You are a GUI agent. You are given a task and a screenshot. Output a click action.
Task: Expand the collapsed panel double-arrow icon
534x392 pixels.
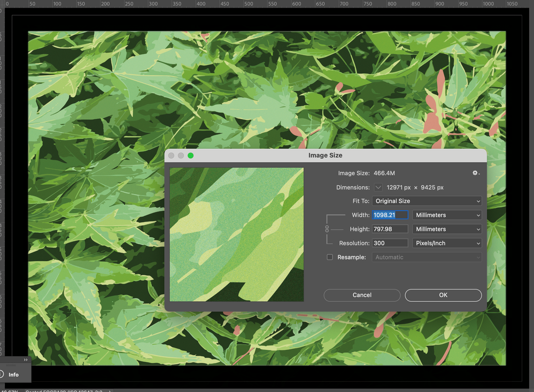click(26, 359)
